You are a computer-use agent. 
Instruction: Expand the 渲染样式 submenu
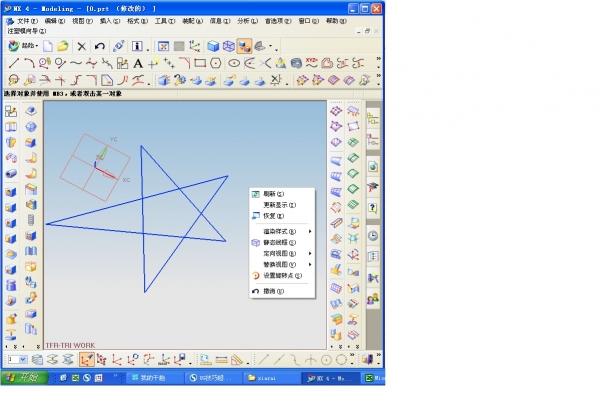tap(282, 232)
